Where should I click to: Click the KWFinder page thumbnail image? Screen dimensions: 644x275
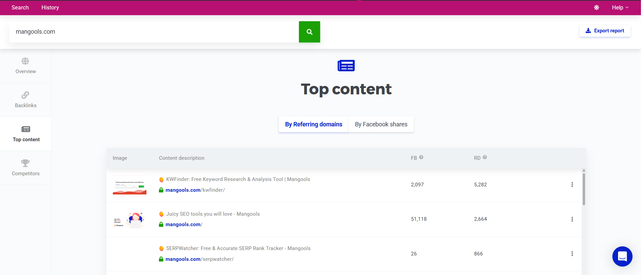click(x=130, y=185)
